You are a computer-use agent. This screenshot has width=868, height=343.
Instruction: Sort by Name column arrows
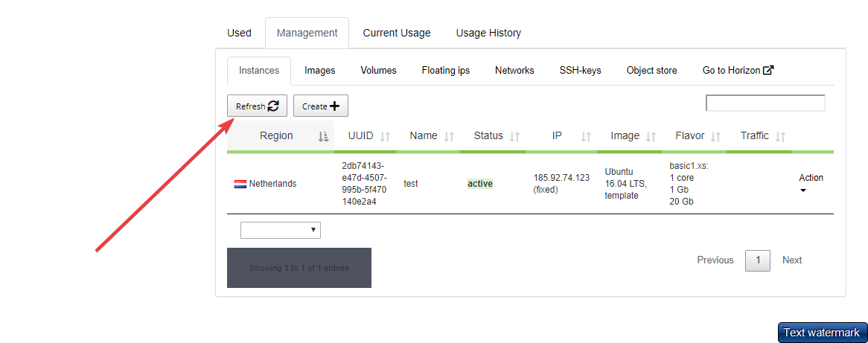[x=449, y=136]
